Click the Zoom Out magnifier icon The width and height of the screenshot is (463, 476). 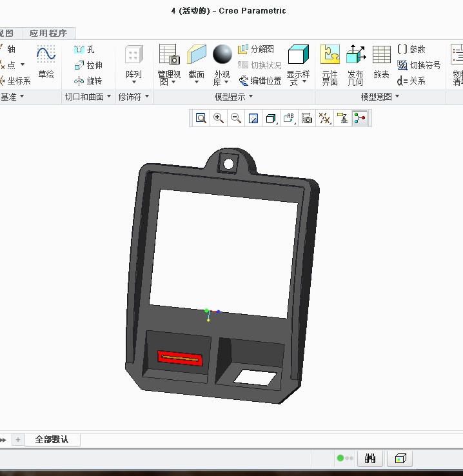(x=236, y=118)
